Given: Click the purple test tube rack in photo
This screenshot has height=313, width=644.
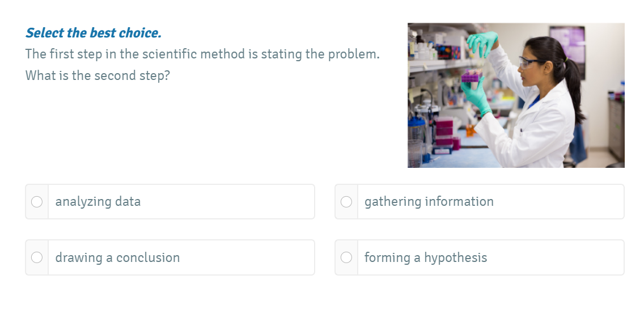Looking at the screenshot, I should 471,76.
